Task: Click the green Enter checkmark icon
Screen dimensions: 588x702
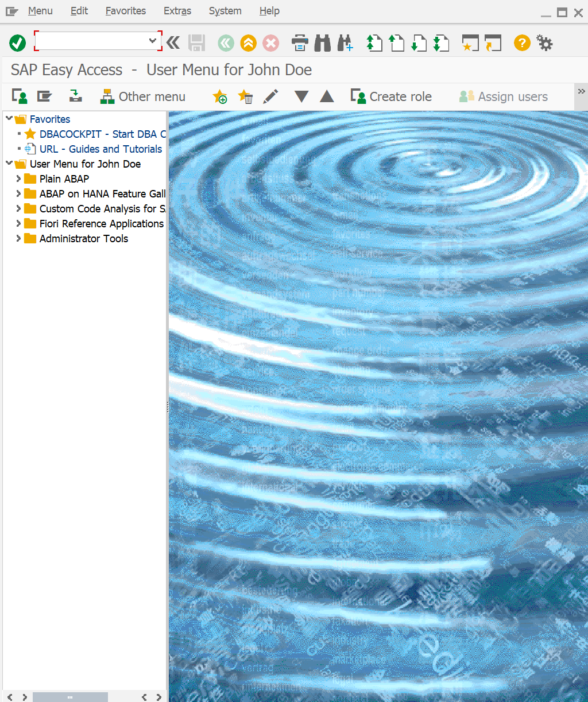Action: 18,42
